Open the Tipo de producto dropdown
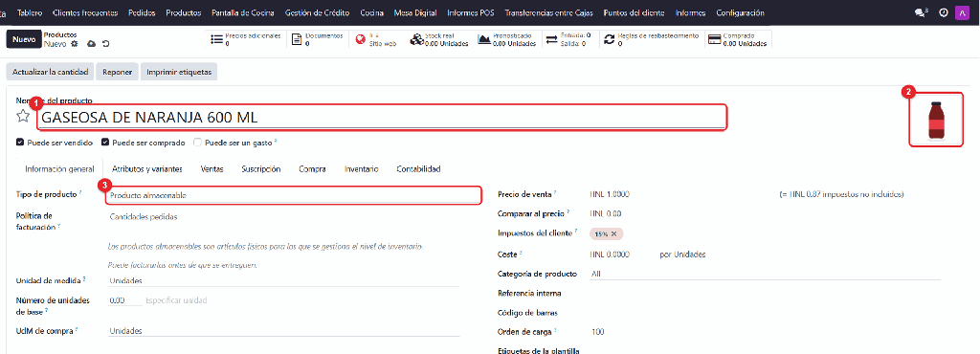 pos(294,195)
